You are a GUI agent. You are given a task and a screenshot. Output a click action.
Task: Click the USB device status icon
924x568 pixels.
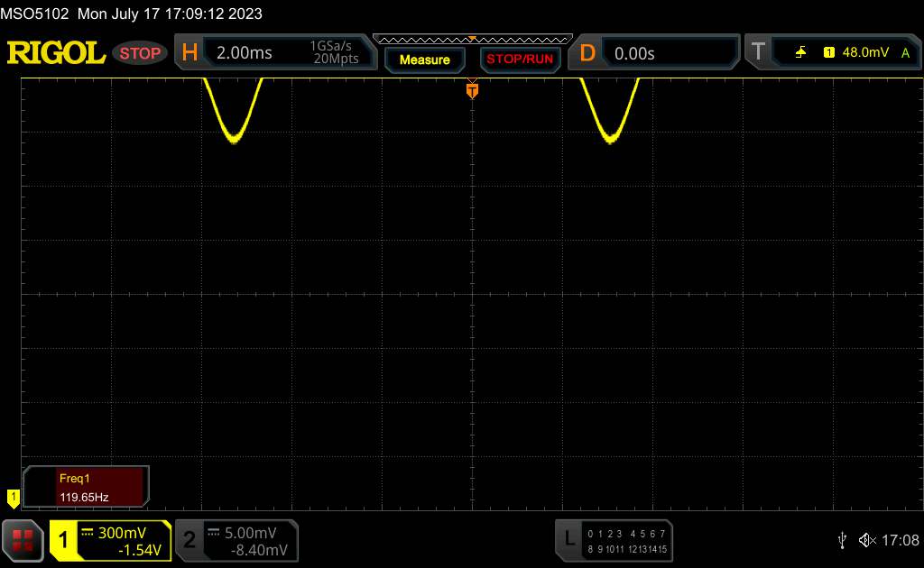[x=842, y=540]
